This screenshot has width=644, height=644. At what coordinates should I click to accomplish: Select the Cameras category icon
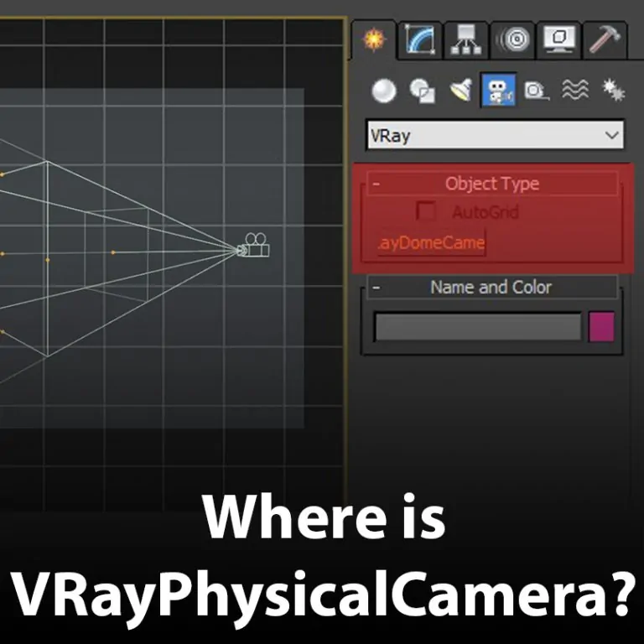(498, 91)
